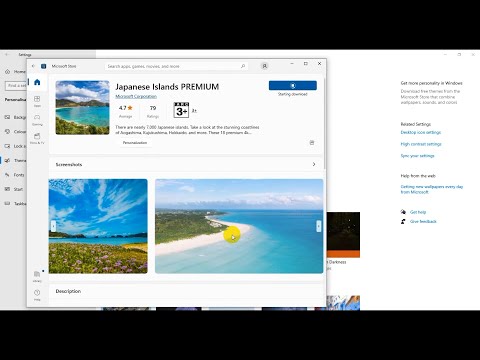
Task: Click the app description text
Action: 187,130
